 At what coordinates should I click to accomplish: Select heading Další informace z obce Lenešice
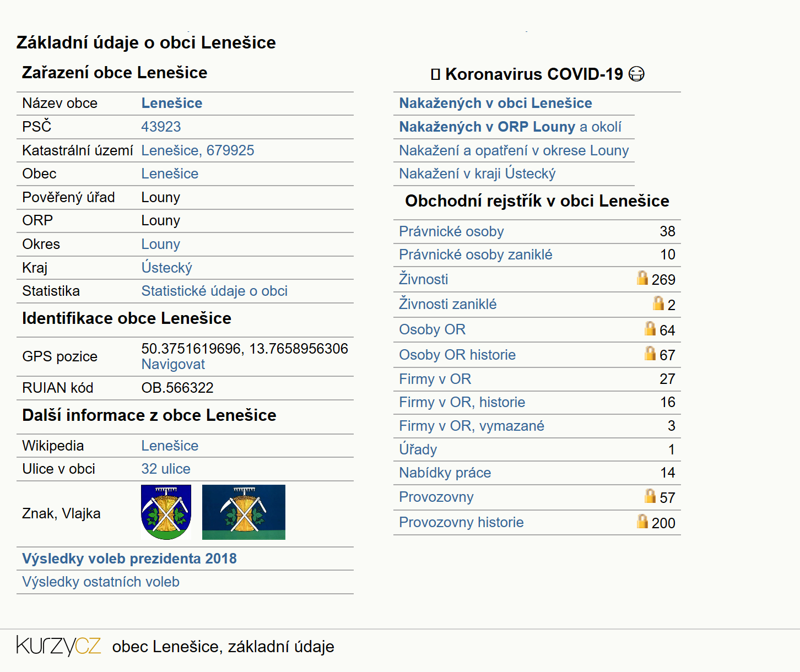pyautogui.click(x=149, y=415)
